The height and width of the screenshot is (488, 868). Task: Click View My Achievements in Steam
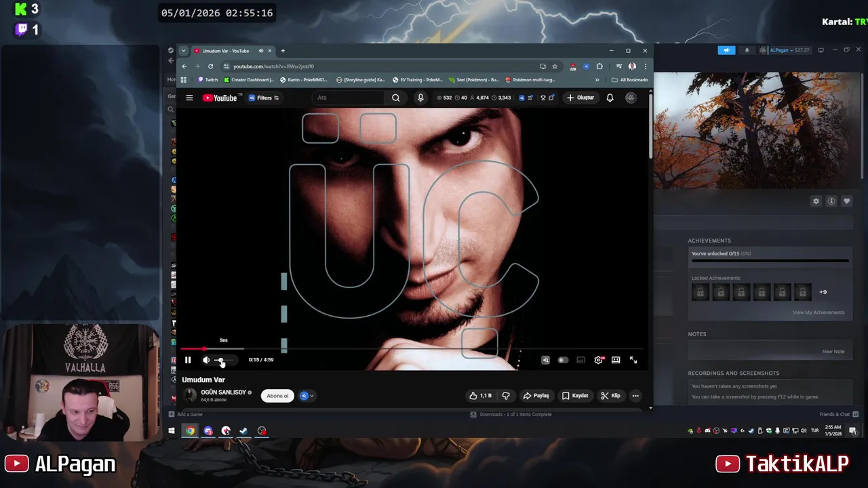818,312
